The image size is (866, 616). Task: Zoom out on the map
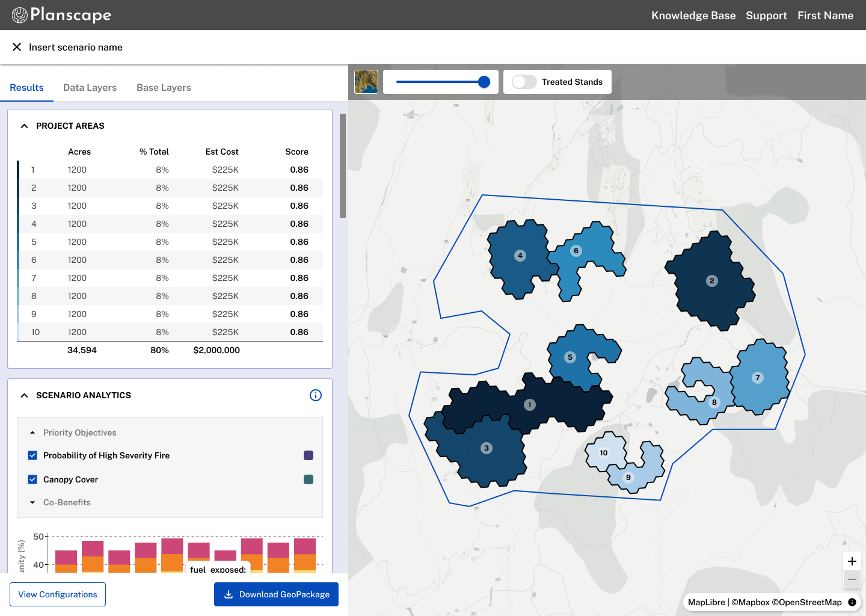tap(852, 579)
